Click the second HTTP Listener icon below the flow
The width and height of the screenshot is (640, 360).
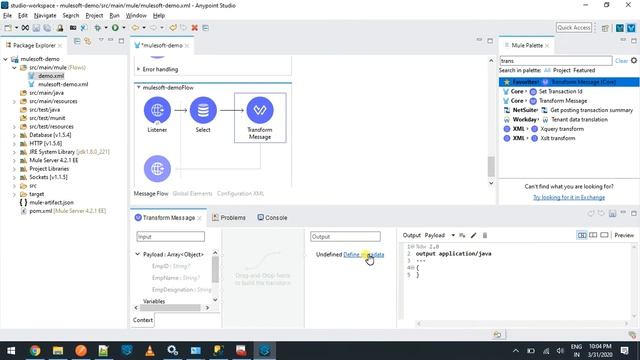[157, 169]
